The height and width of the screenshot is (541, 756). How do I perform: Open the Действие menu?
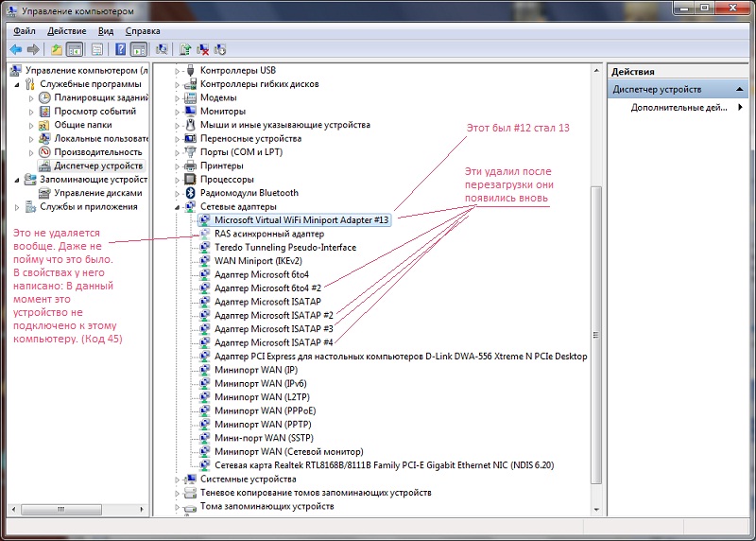[66, 31]
